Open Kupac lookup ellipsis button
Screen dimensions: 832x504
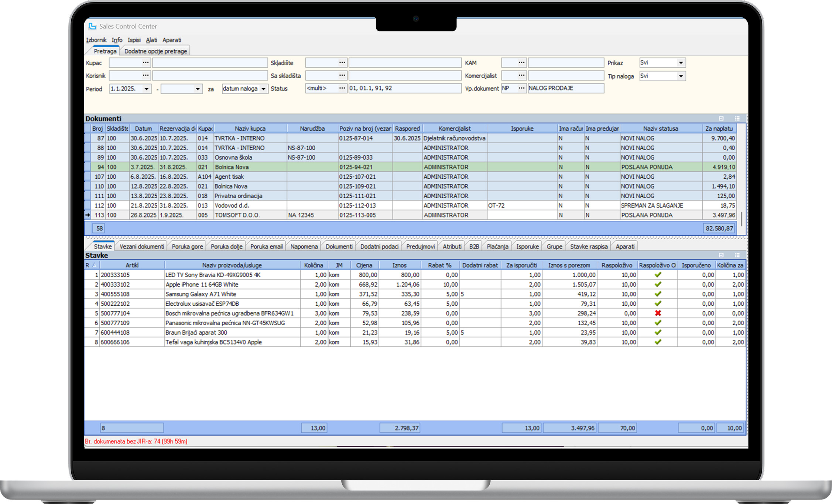(146, 63)
